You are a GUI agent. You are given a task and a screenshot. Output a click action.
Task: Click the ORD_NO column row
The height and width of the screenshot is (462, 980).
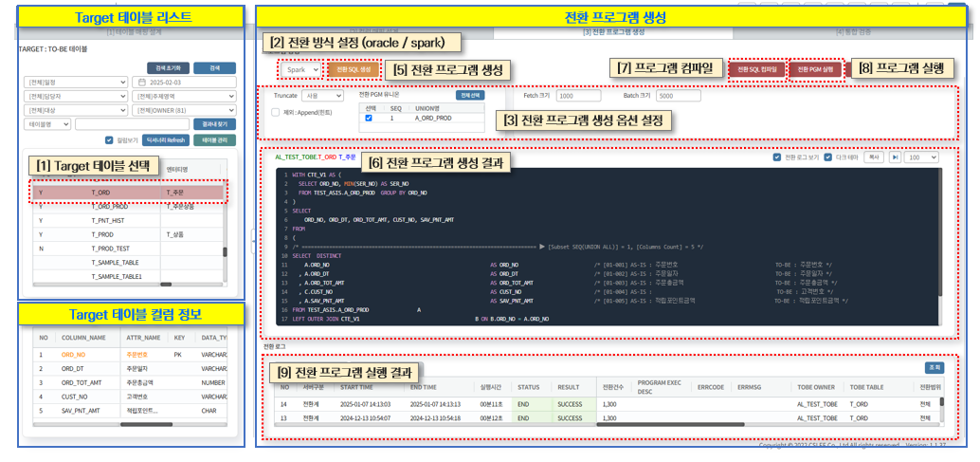(130, 354)
